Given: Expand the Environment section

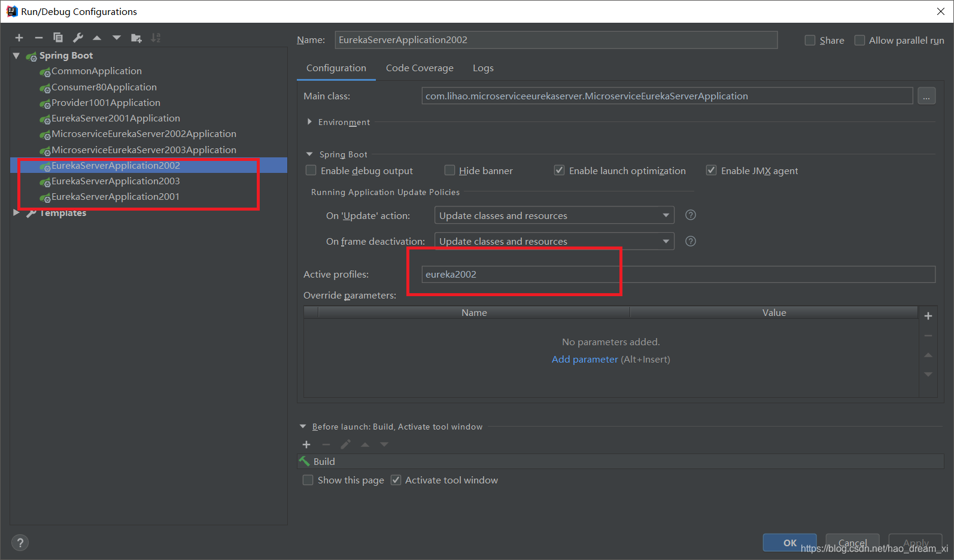Looking at the screenshot, I should [309, 121].
